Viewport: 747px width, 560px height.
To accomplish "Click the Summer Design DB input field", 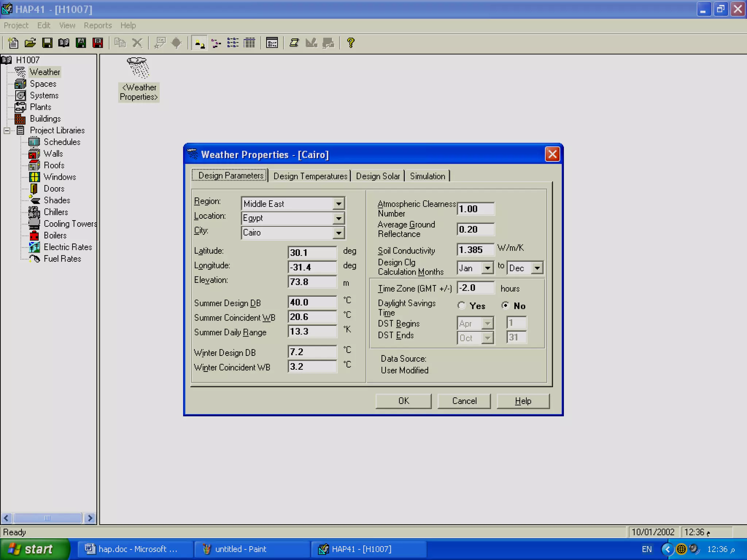I will [x=312, y=302].
